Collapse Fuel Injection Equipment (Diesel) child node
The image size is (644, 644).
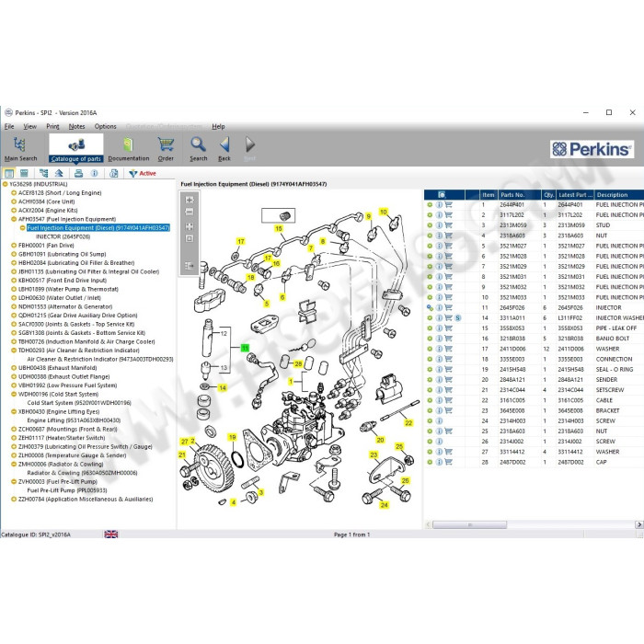[23, 227]
